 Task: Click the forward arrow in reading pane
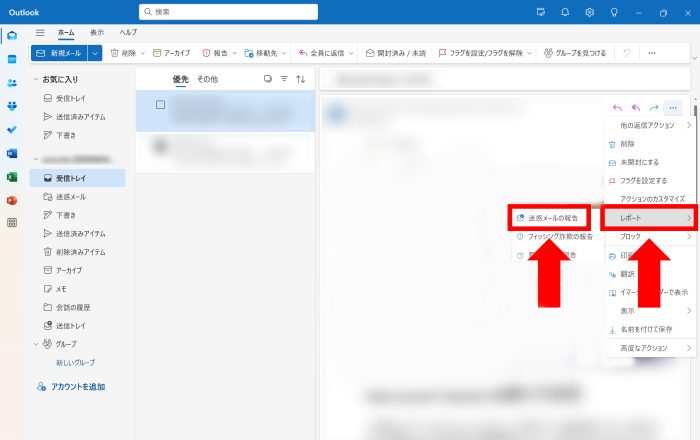point(654,107)
